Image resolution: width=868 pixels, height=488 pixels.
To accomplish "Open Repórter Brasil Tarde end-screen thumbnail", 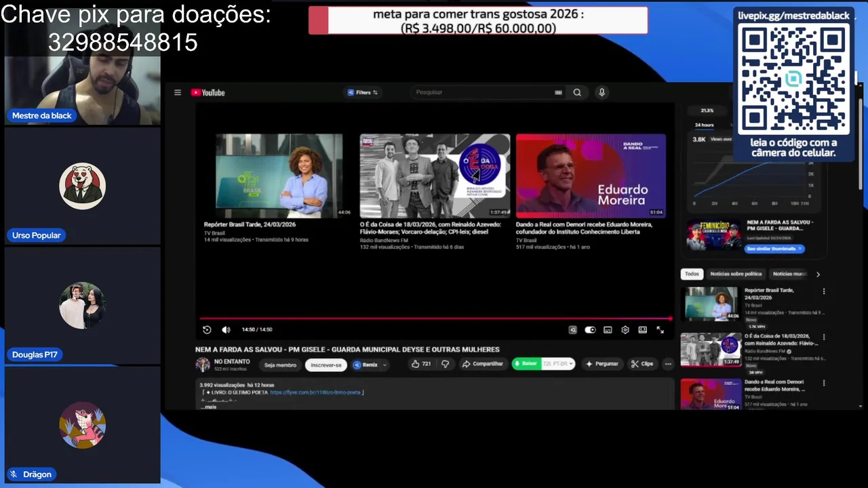I will [x=279, y=176].
